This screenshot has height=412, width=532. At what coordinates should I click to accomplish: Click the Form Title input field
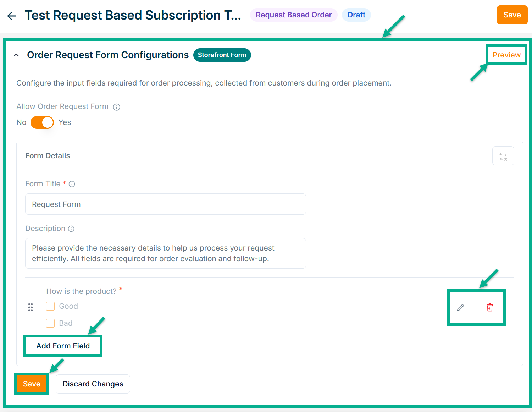tap(165, 204)
